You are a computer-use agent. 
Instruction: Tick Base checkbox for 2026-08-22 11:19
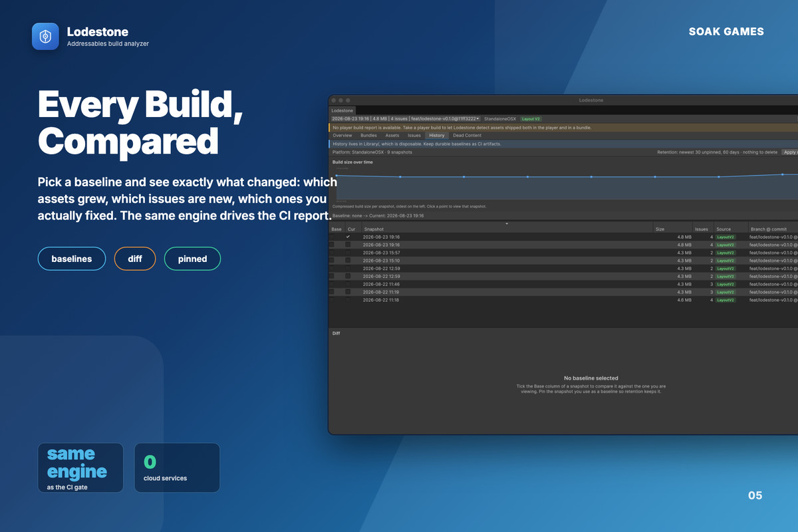click(332, 292)
